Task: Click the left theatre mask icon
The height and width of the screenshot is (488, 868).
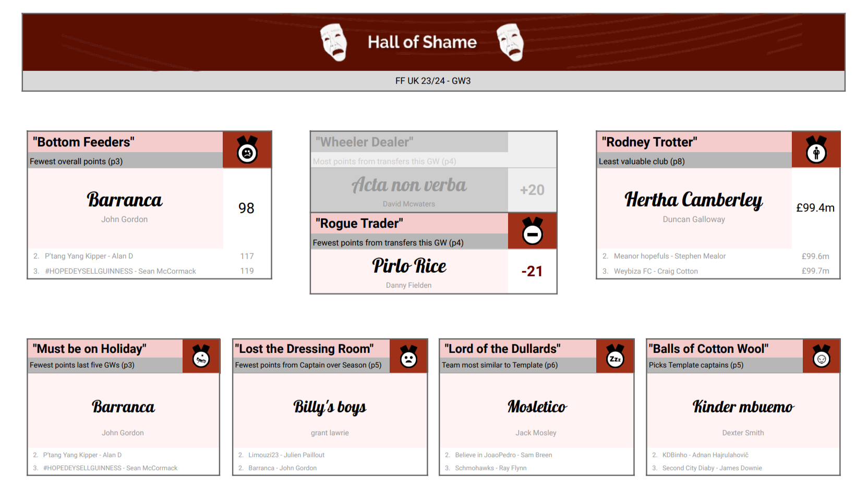Action: [334, 42]
